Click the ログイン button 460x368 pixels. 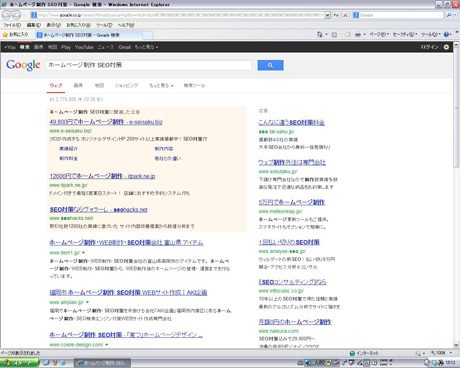(429, 47)
